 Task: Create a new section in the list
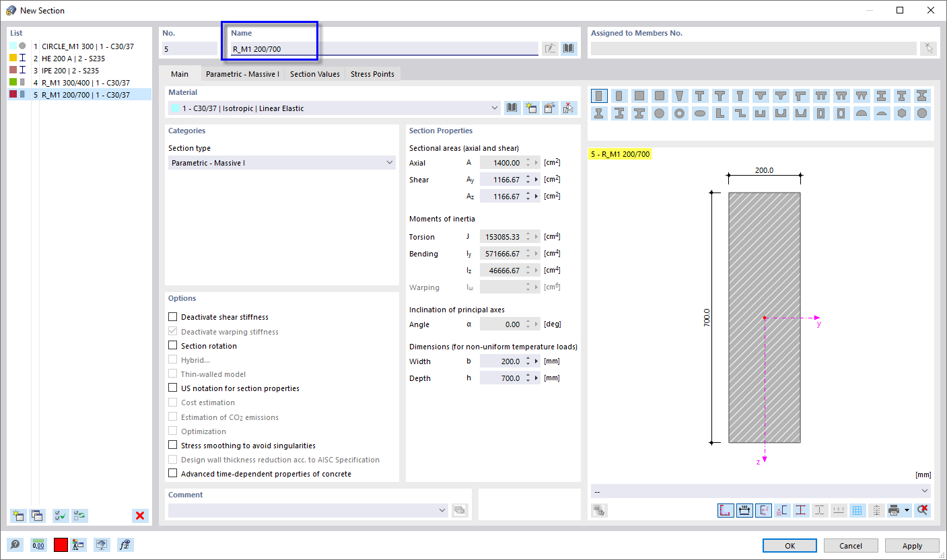17,516
